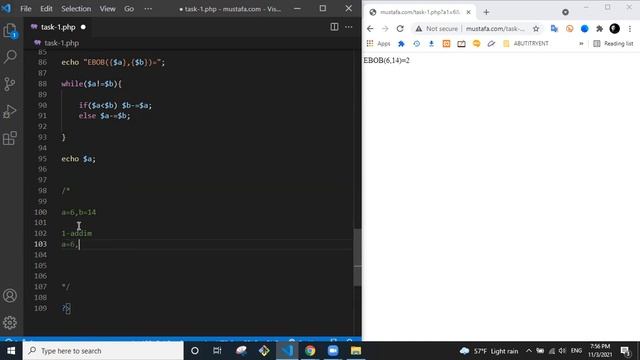Open the ABUTITRYENT bookmarks folder
The width and height of the screenshot is (640, 360).
click(526, 44)
